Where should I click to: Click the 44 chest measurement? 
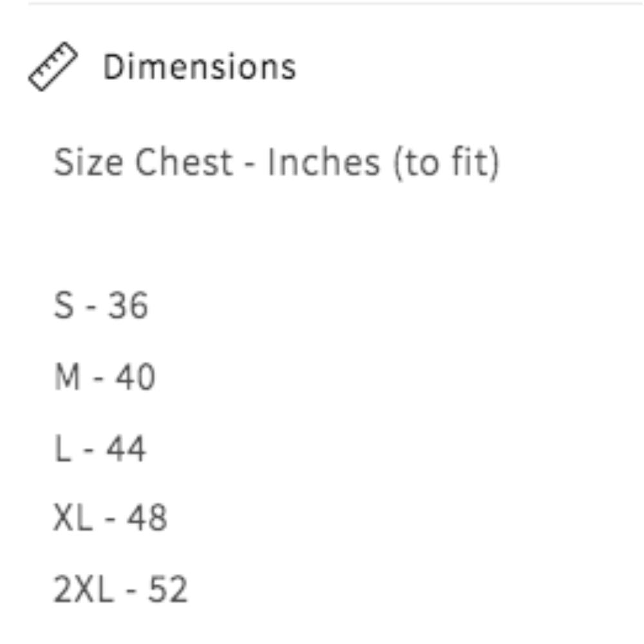point(126,448)
